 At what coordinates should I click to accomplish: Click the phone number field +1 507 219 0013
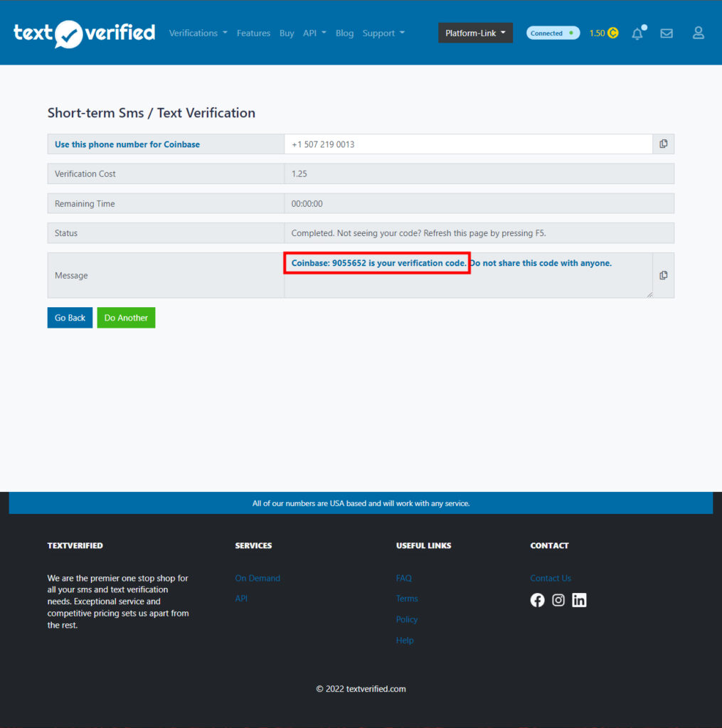468,144
